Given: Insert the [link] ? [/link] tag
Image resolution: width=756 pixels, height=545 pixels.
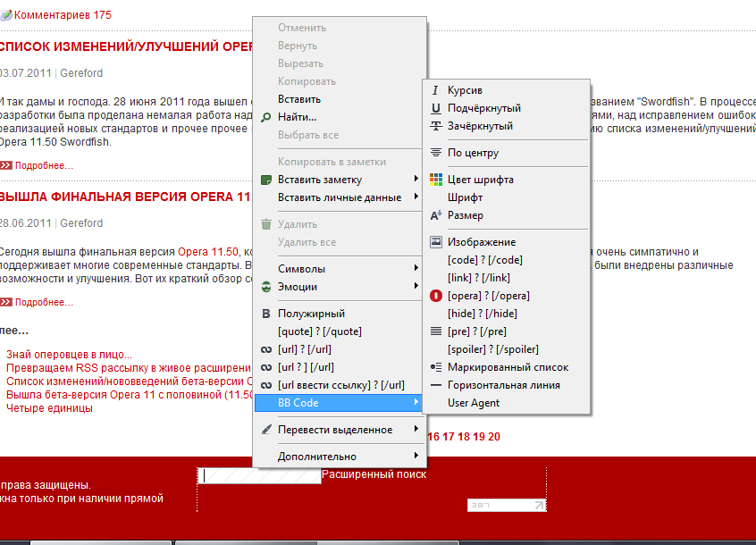Looking at the screenshot, I should 507,278.
